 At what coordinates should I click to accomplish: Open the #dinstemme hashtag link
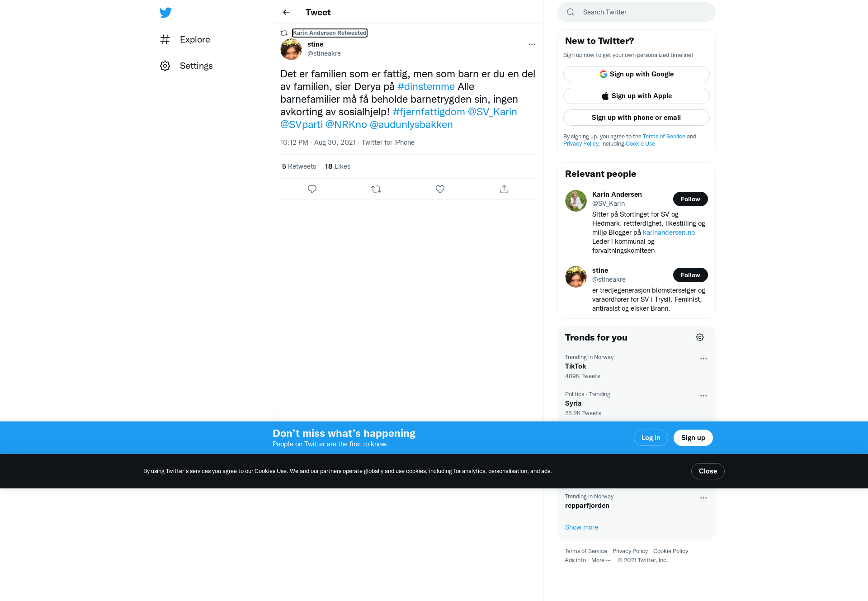tap(426, 86)
